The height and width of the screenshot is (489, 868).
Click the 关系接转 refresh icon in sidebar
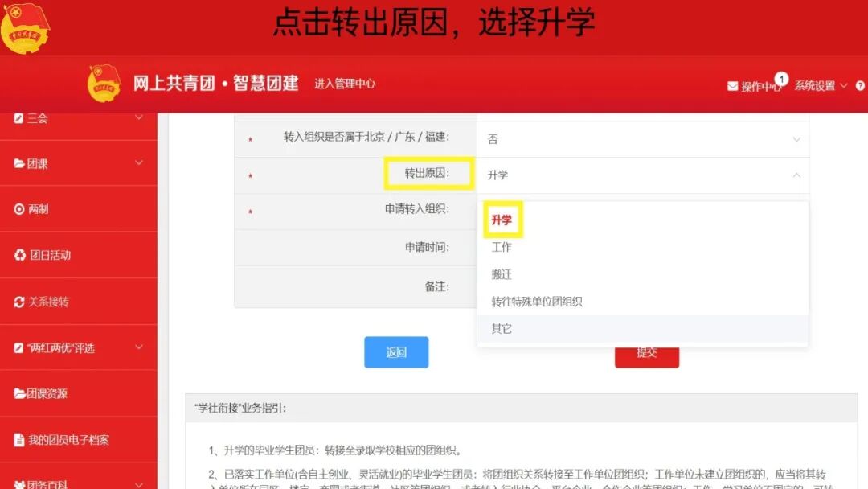[19, 302]
